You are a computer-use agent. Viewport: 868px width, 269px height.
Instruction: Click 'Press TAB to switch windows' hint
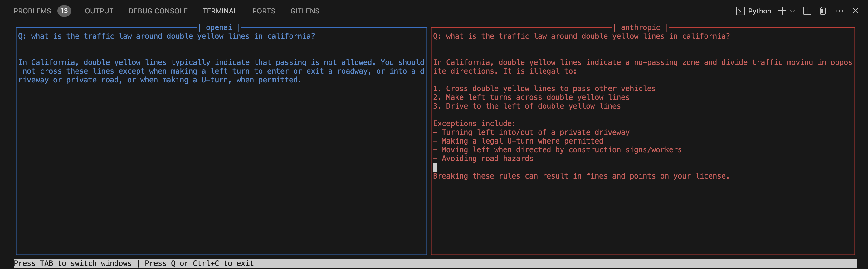point(72,263)
